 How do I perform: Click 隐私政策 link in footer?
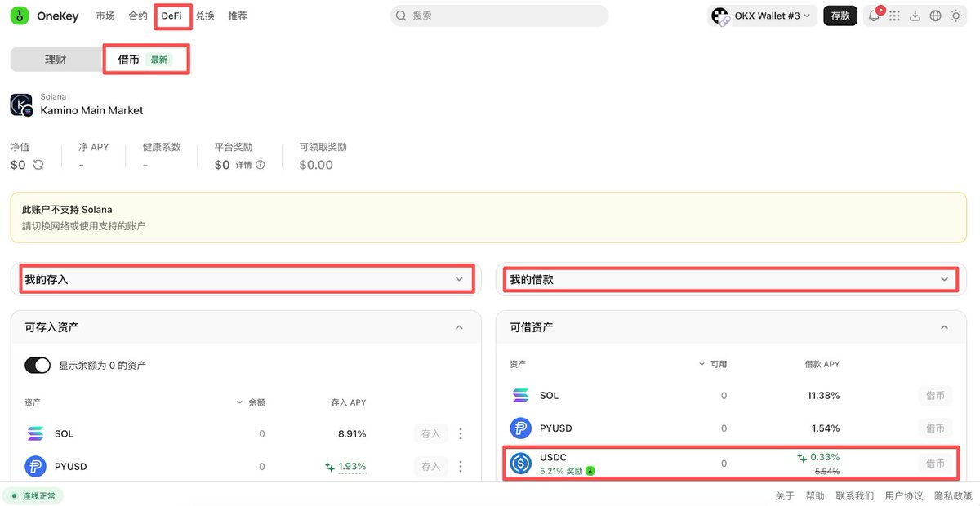953,495
